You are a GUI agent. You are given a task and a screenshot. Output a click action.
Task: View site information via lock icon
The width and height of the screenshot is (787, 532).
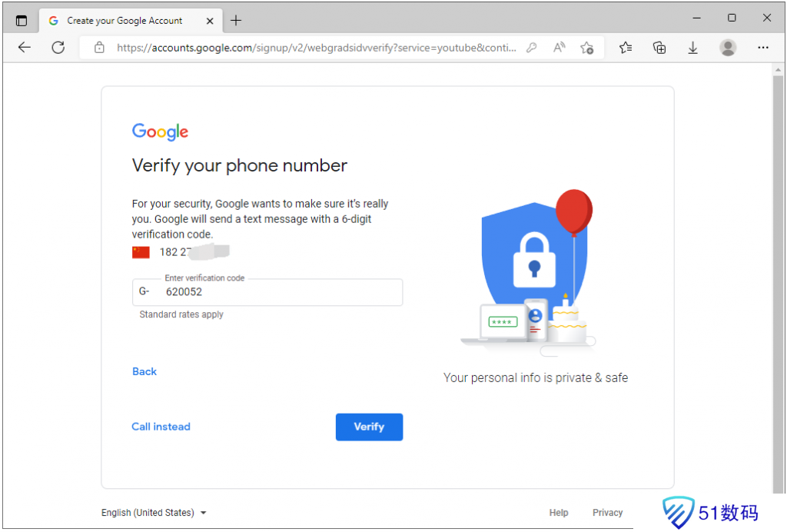click(99, 48)
